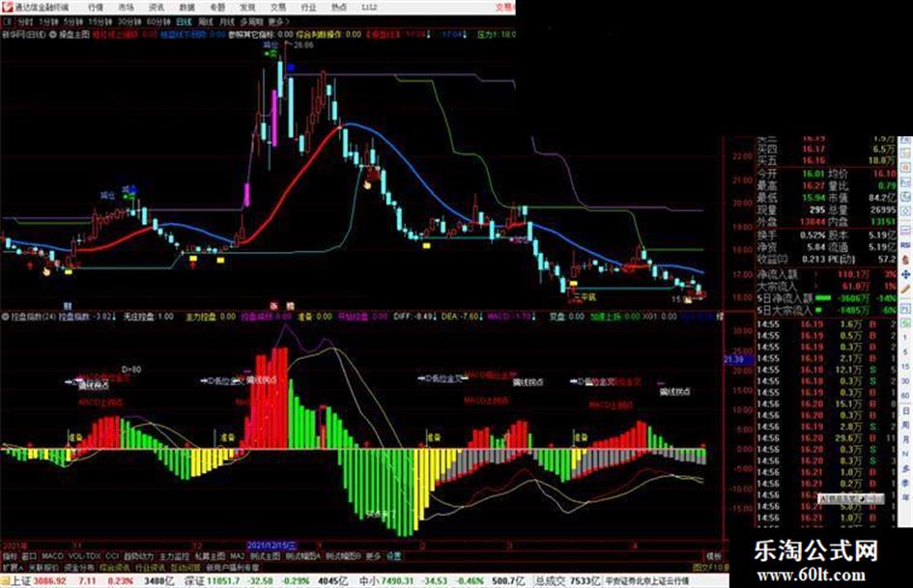
Task: Open the 综合资讯 tab
Action: pos(115,568)
